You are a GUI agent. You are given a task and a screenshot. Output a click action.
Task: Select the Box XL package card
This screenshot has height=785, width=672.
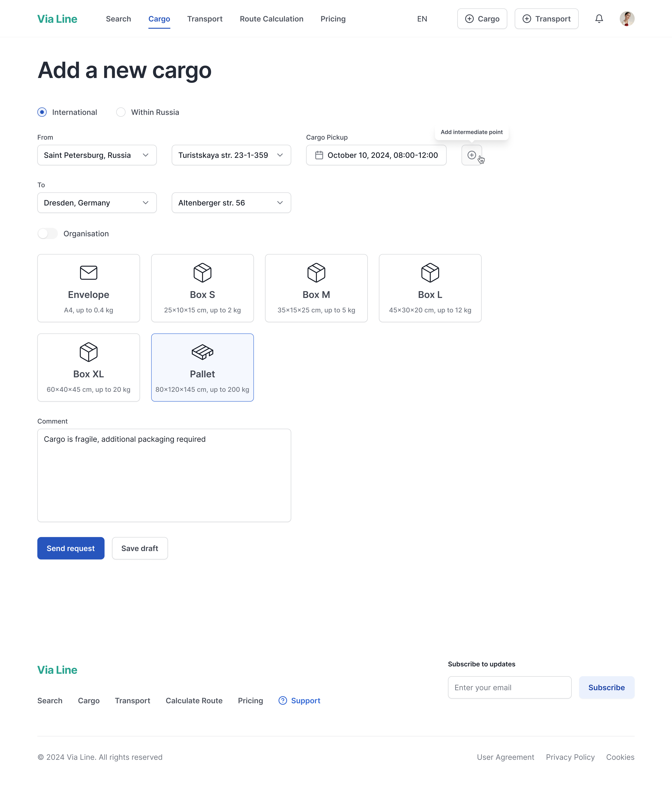(x=89, y=367)
